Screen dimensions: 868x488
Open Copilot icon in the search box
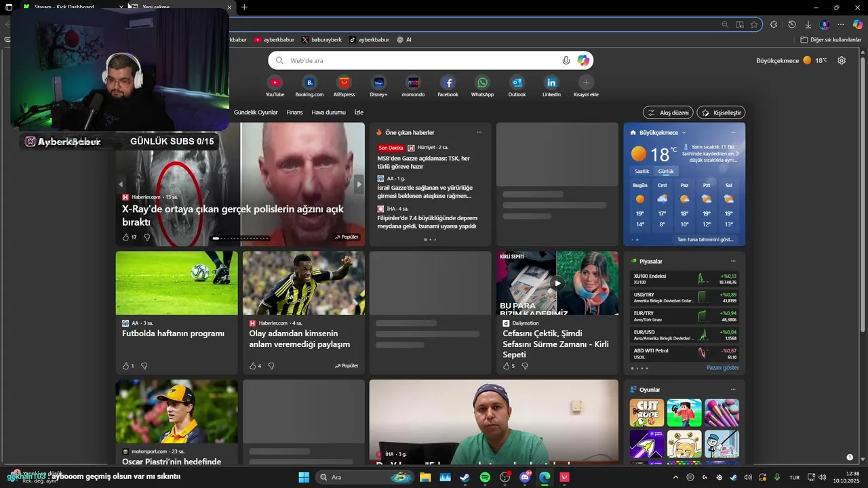[x=583, y=60]
